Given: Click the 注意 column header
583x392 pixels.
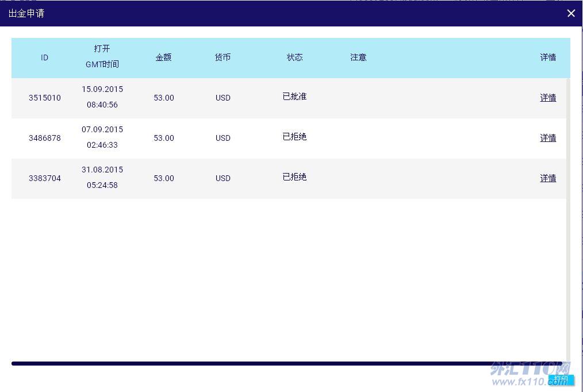Looking at the screenshot, I should pyautogui.click(x=358, y=57).
